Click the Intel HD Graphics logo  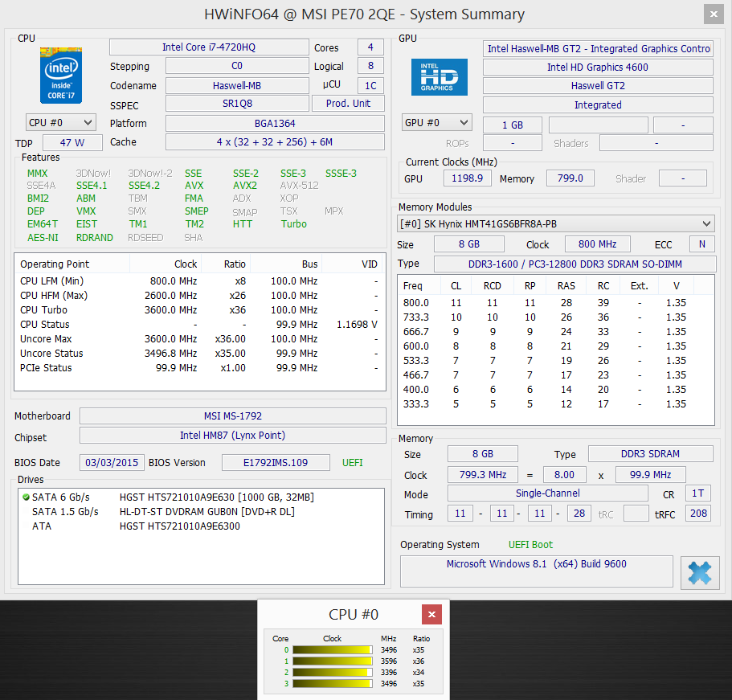[439, 77]
